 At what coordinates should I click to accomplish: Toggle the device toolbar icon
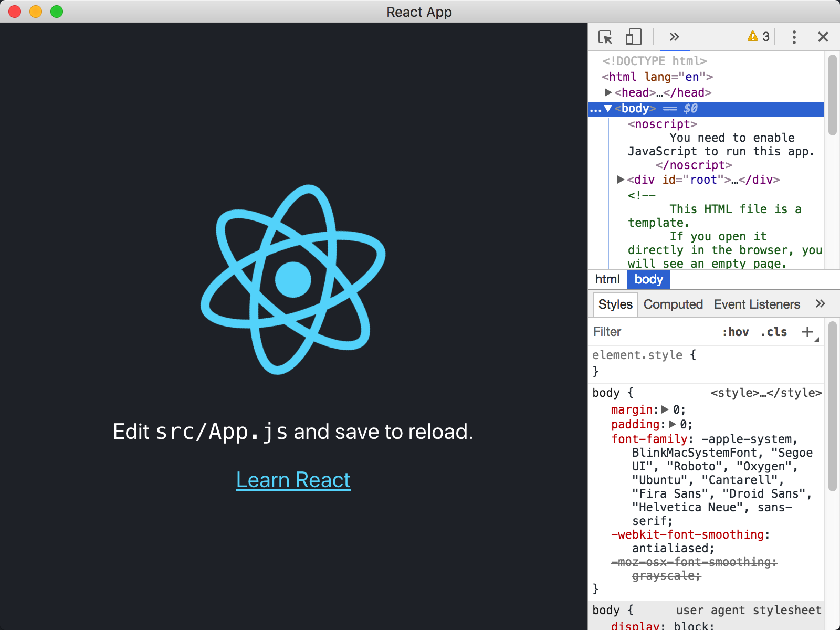[633, 37]
